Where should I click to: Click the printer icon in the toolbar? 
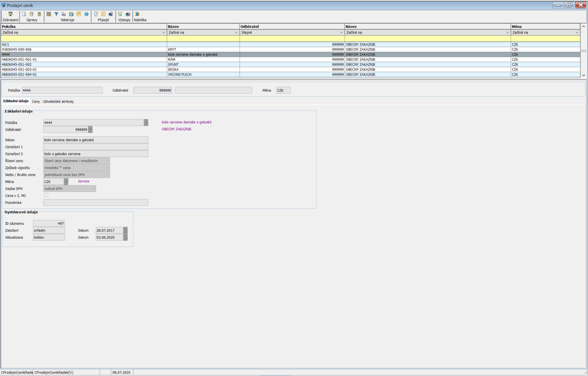(128, 14)
